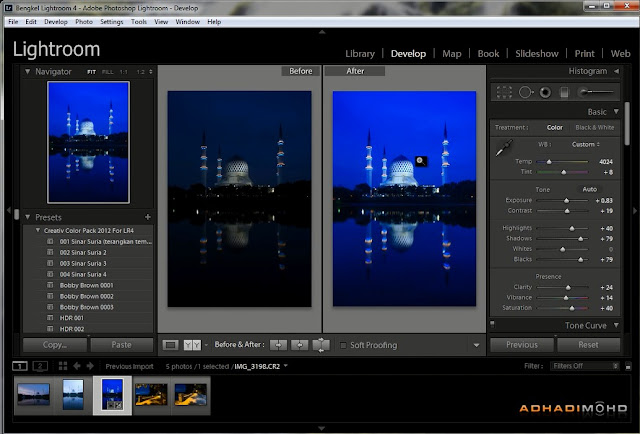Screen dimensions: 640x434
Task: Open second window display button 2
Action: [40, 366]
